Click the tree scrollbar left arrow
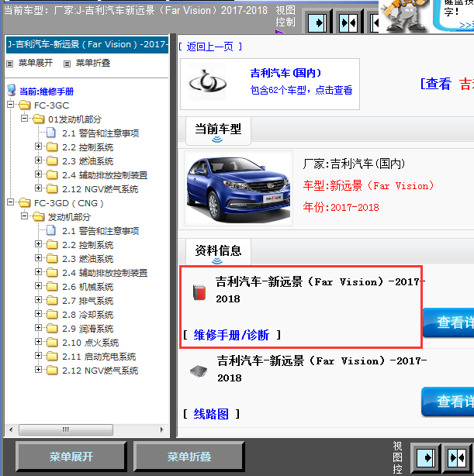The width and height of the screenshot is (474, 476). 11,429
